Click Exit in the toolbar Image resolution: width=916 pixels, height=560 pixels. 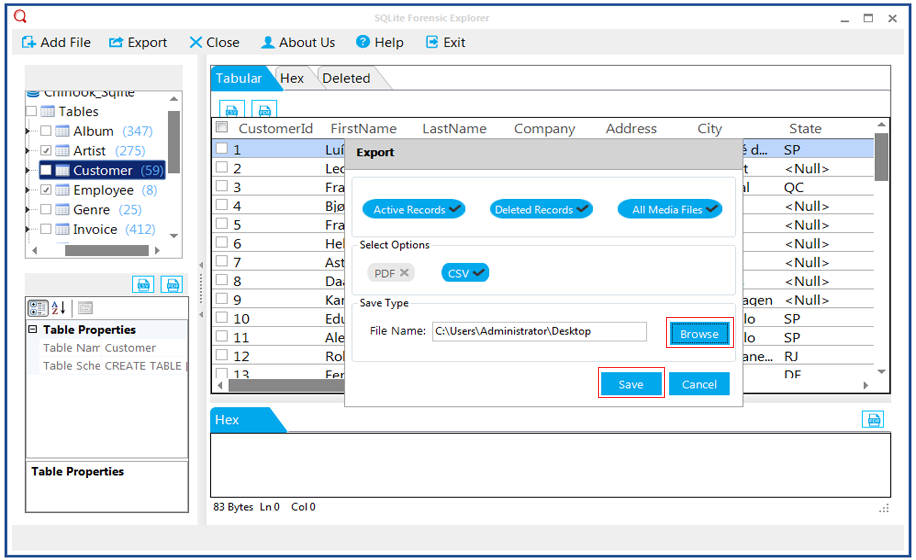445,43
